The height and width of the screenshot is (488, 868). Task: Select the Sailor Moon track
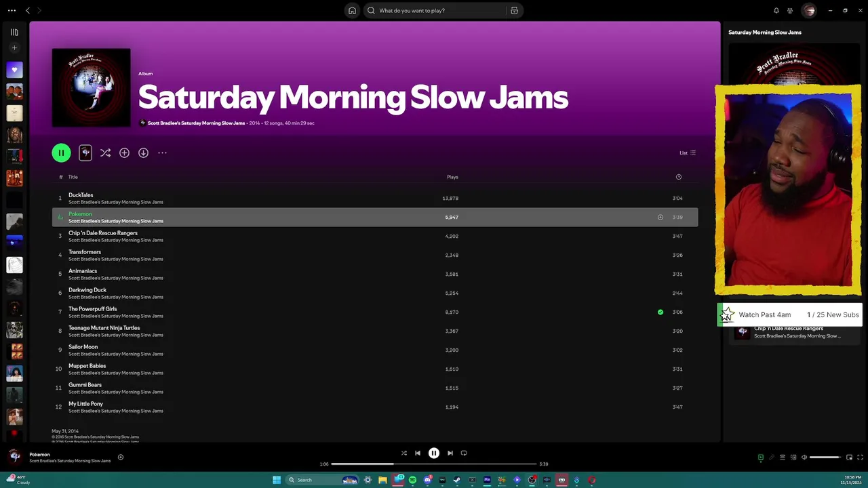click(x=374, y=350)
